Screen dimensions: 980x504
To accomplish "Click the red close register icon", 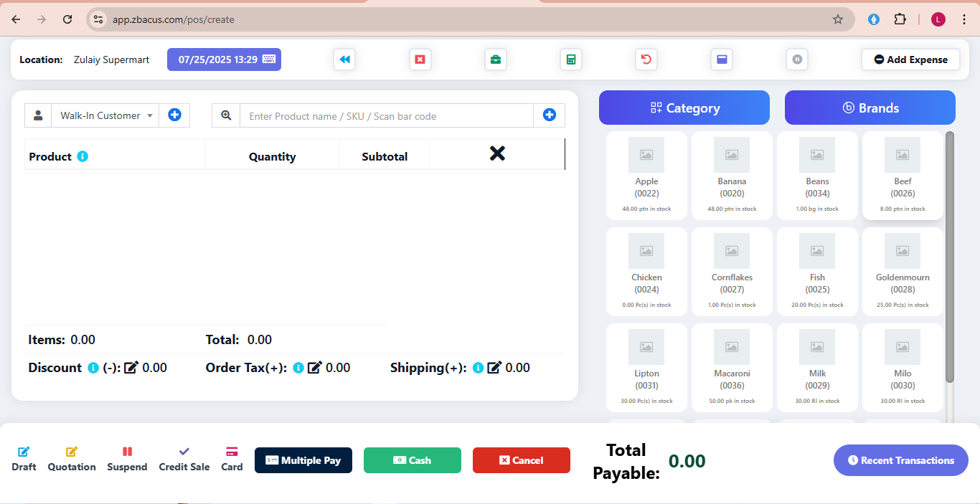I will tap(420, 60).
